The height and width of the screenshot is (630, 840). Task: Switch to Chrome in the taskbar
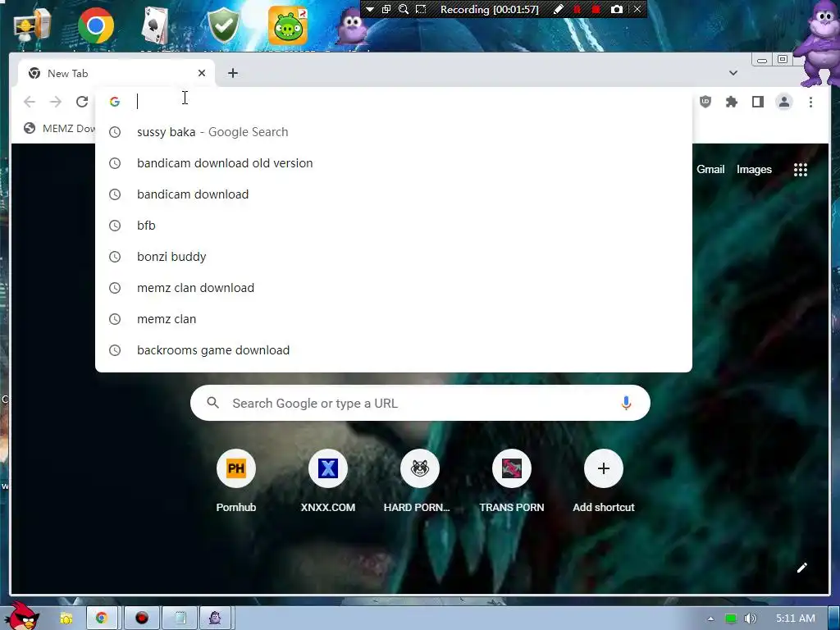102,619
